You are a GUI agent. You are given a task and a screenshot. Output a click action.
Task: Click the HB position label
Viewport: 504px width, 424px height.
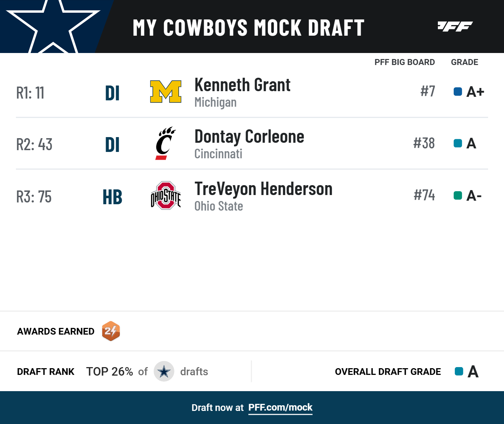pos(112,197)
